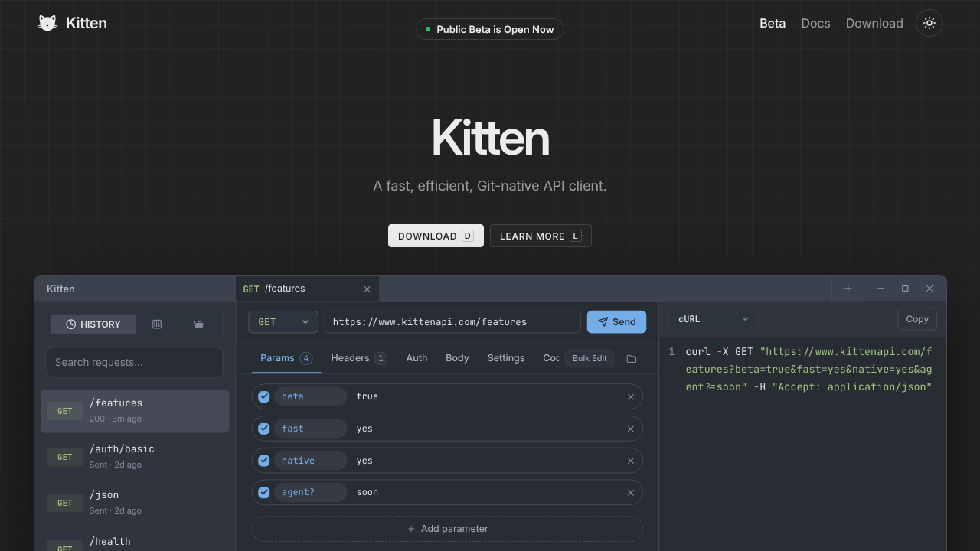The width and height of the screenshot is (980, 551).
Task: Open the Download navigation link
Action: [x=874, y=23]
